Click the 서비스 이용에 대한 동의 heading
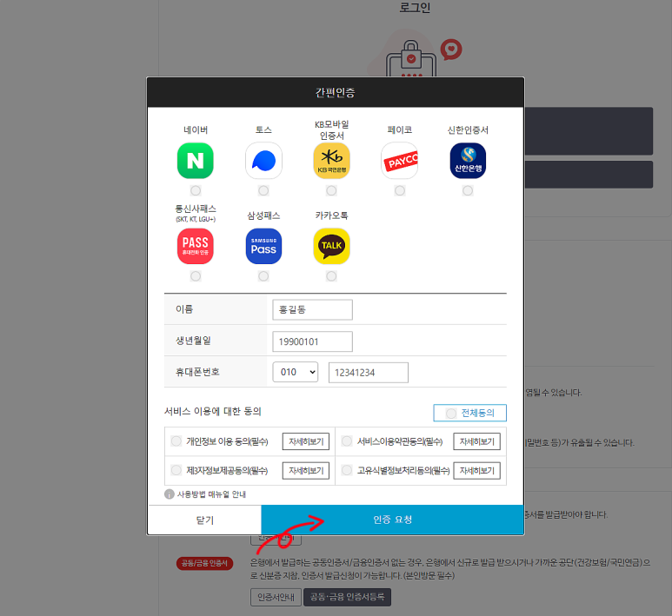The image size is (672, 616). (213, 411)
